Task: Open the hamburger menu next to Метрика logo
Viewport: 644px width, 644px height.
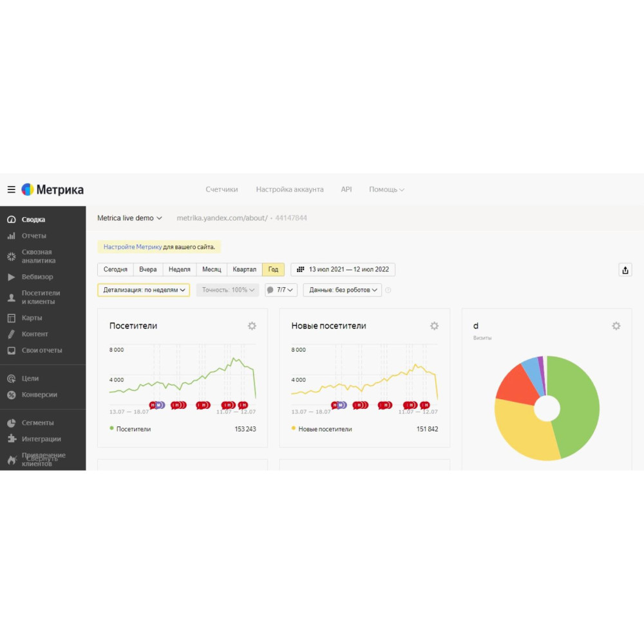Action: (11, 189)
